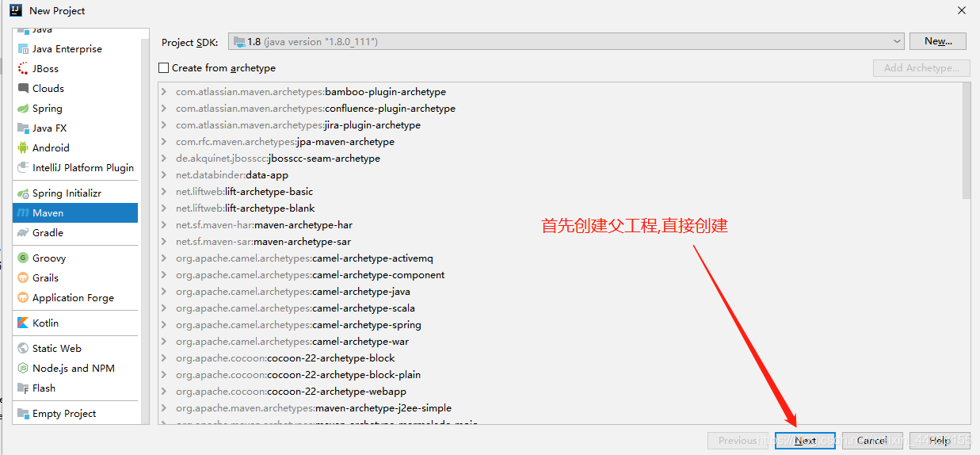980x455 pixels.
Task: Click the Cancel button
Action: (x=871, y=441)
